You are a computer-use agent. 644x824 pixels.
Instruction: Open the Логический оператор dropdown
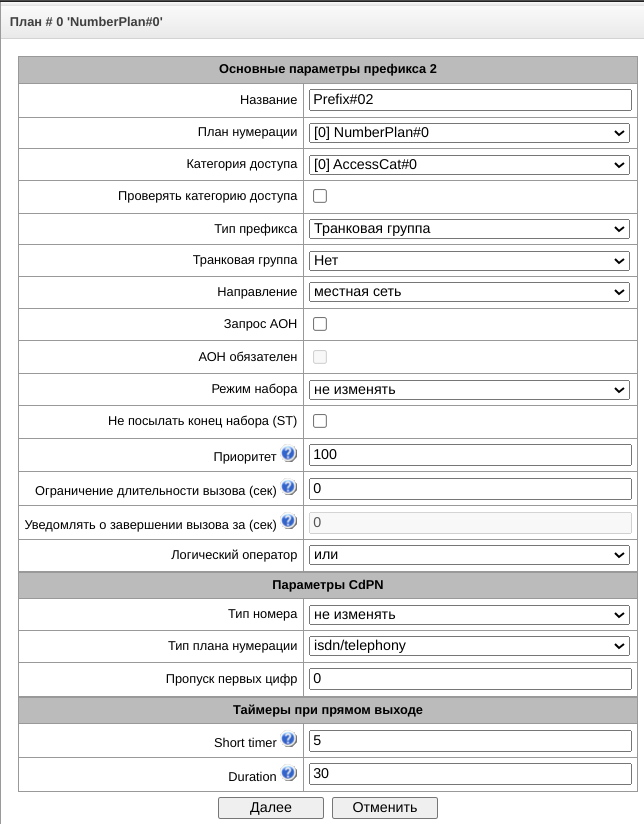tap(469, 554)
